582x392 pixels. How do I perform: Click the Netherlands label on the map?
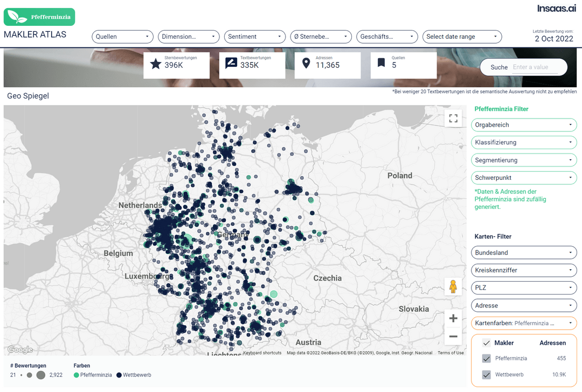coord(140,205)
